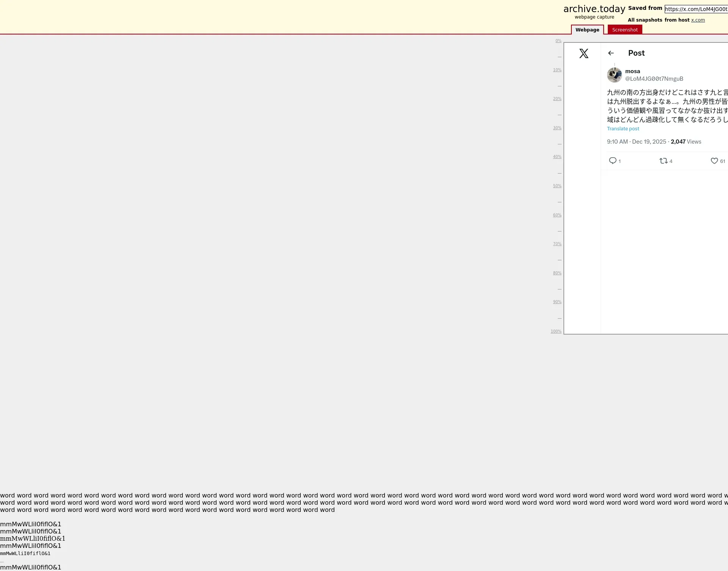Image resolution: width=728 pixels, height=571 pixels.
Task: Click the reply speech bubble icon
Action: point(612,161)
